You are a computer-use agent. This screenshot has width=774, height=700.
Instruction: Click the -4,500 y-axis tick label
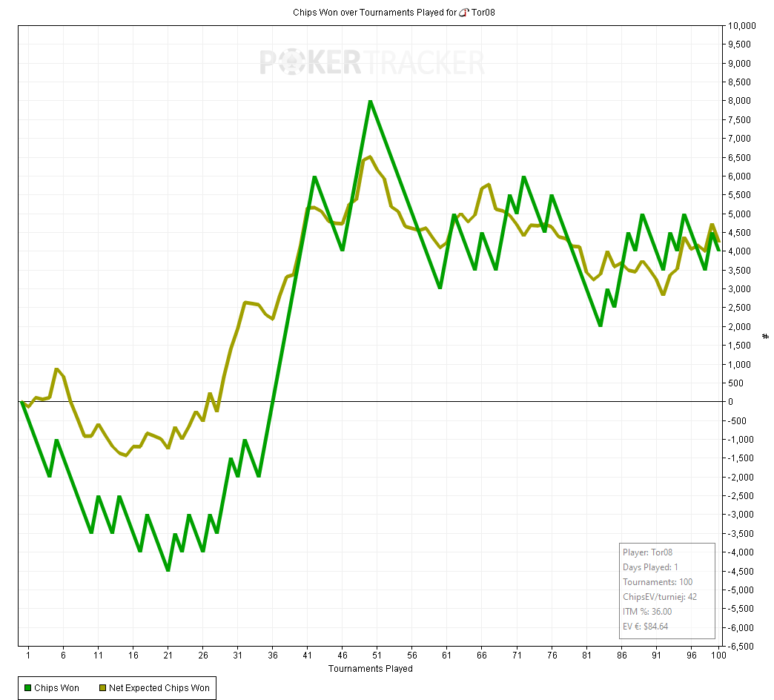coord(741,571)
